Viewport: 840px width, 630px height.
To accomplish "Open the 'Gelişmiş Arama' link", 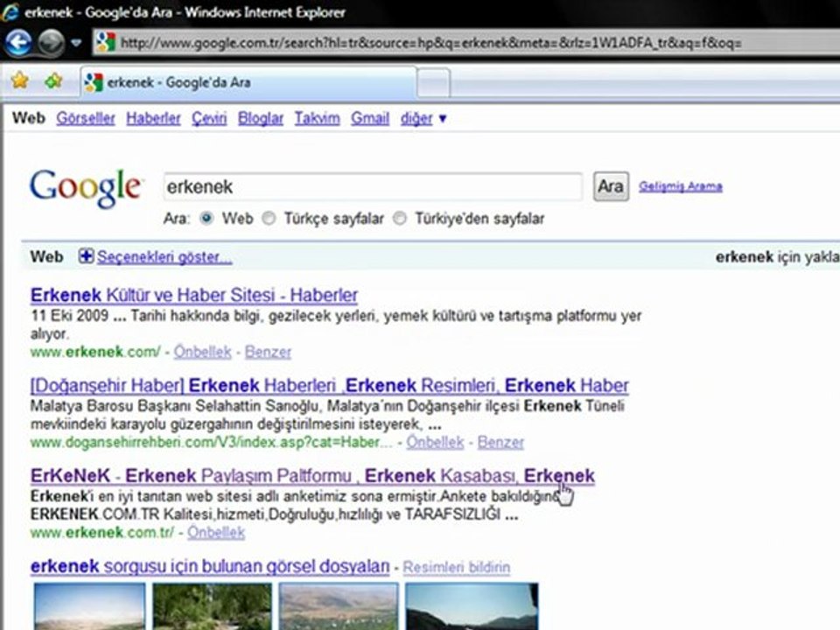I will (681, 186).
